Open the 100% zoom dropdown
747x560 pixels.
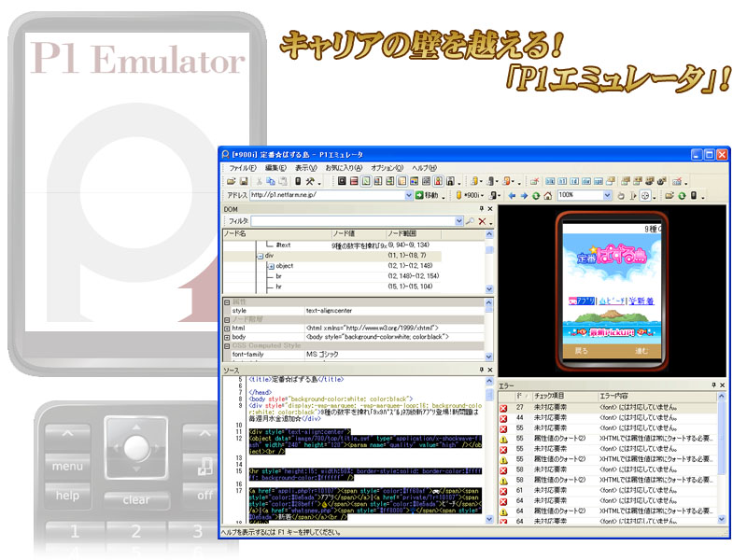pos(607,195)
